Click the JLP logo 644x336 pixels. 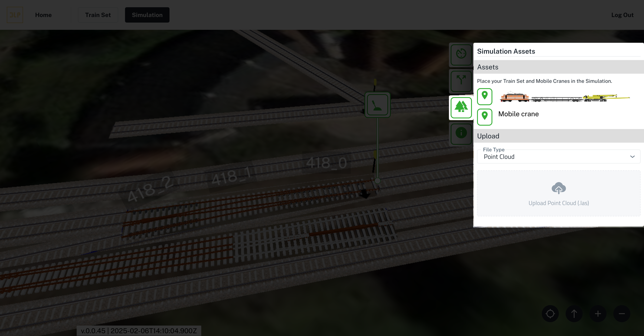click(15, 15)
